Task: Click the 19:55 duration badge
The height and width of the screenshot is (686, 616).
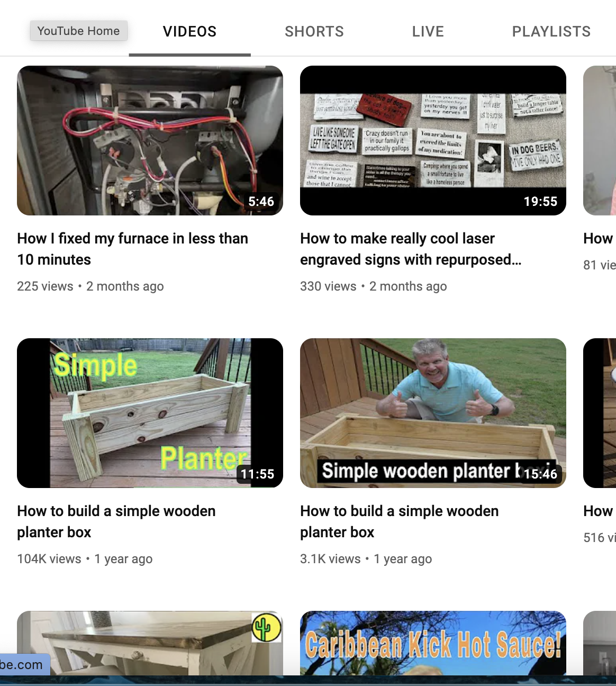Action: tap(540, 202)
